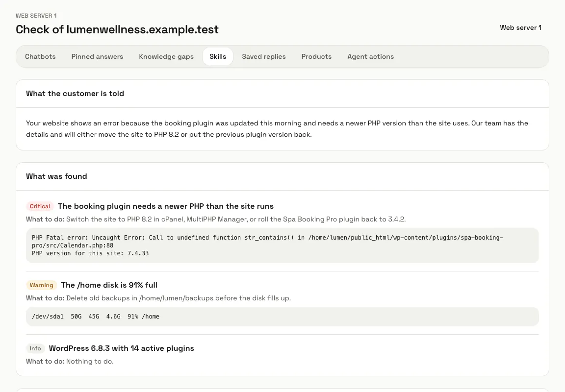Switch to the Pinned answers tab
This screenshot has width=565, height=392.
pyautogui.click(x=97, y=56)
